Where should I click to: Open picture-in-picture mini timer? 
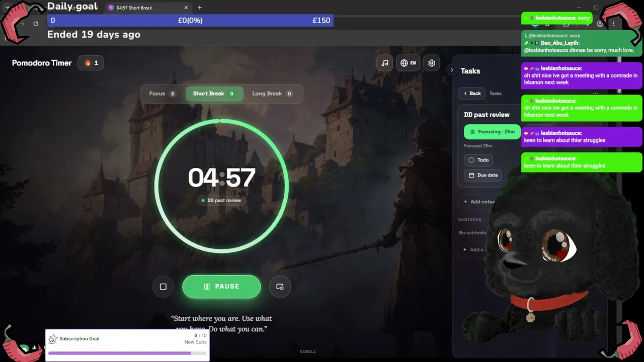pos(280,287)
